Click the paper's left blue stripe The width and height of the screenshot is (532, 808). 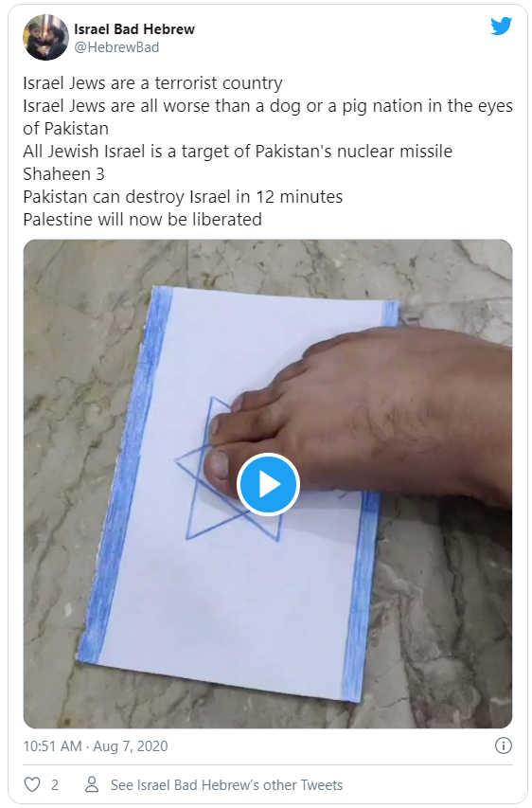coord(126,472)
